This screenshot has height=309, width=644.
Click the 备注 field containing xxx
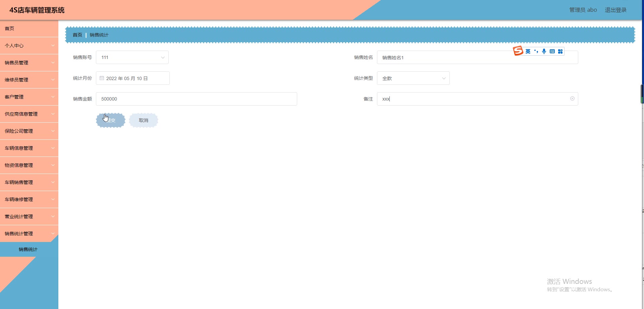(x=477, y=99)
